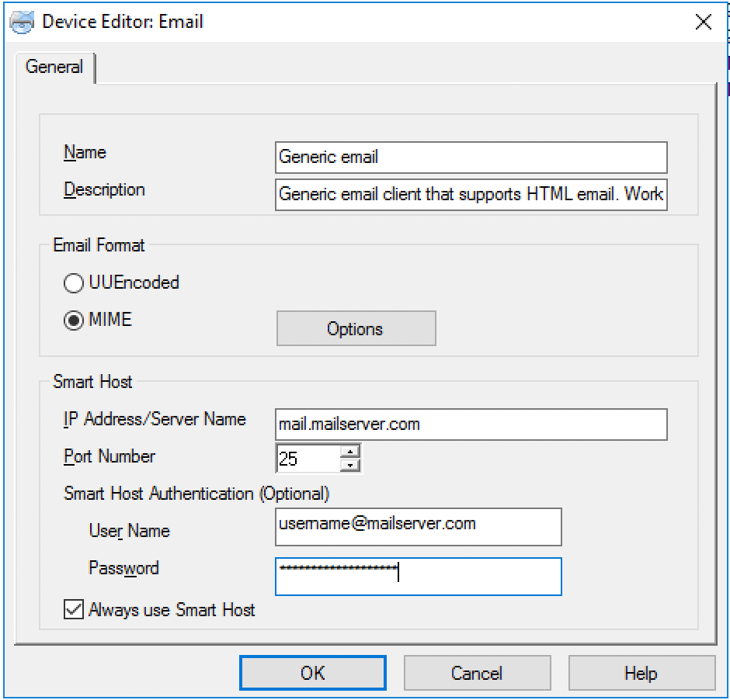
Task: Decrease port number with down arrow
Action: pos(351,466)
